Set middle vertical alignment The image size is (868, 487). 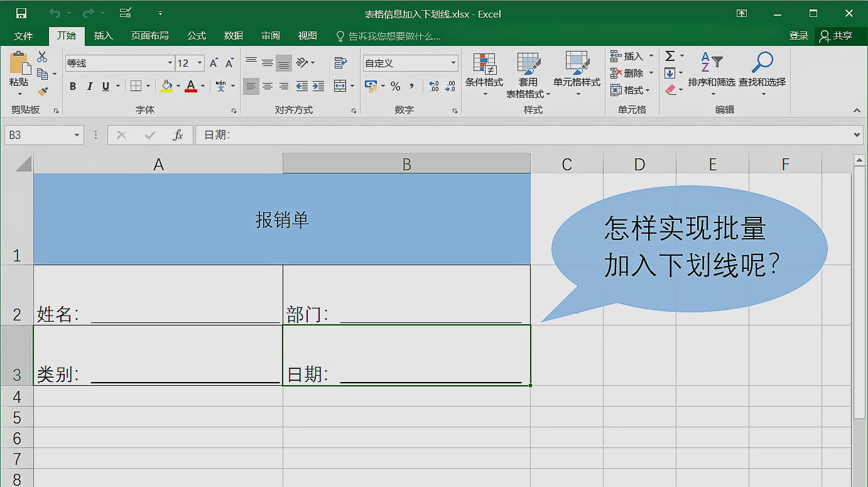tap(268, 63)
